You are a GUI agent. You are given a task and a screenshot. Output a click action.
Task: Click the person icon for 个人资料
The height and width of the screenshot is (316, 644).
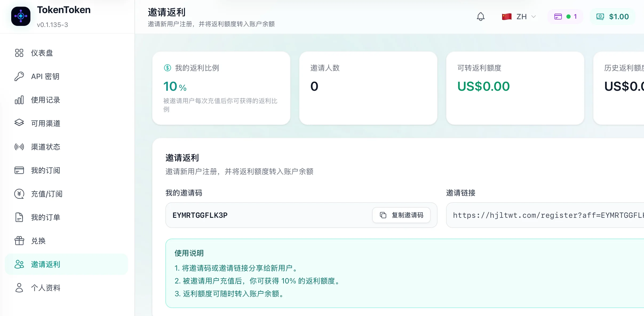19,288
